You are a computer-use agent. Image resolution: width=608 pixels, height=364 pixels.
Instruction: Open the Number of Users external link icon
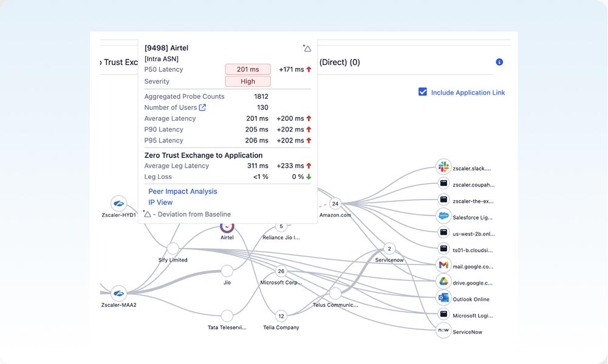click(x=202, y=107)
